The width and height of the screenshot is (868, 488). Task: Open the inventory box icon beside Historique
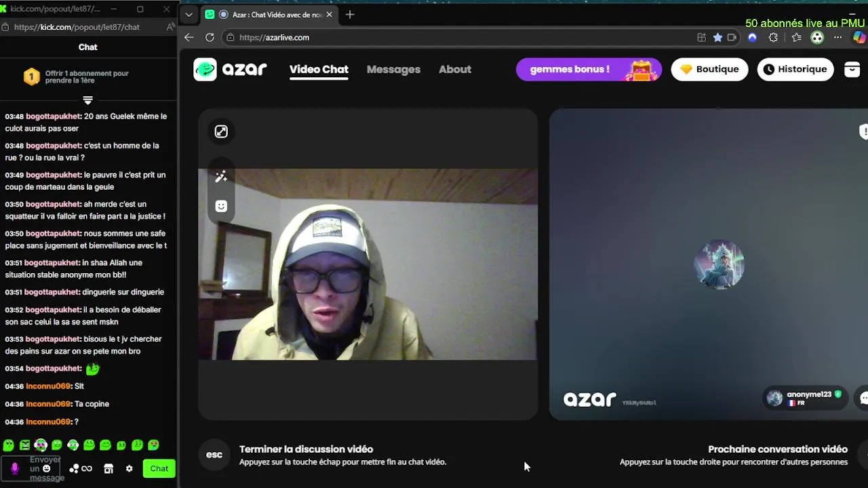click(x=852, y=69)
